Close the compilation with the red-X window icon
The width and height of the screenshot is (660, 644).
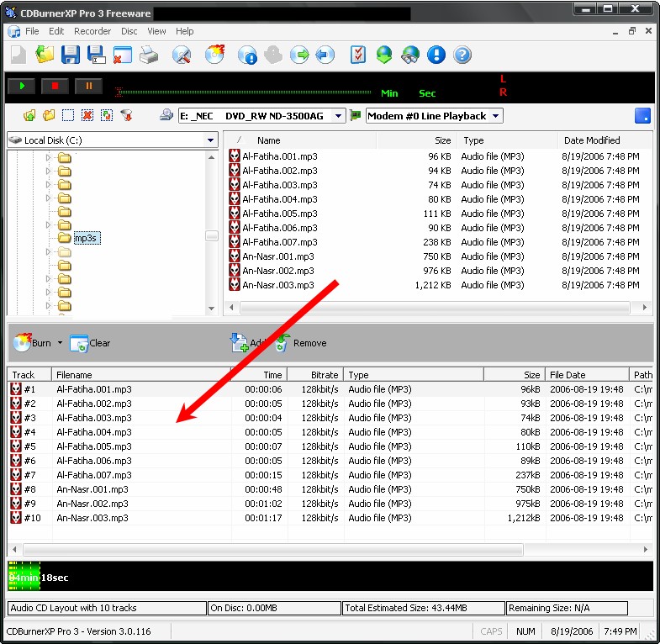122,55
